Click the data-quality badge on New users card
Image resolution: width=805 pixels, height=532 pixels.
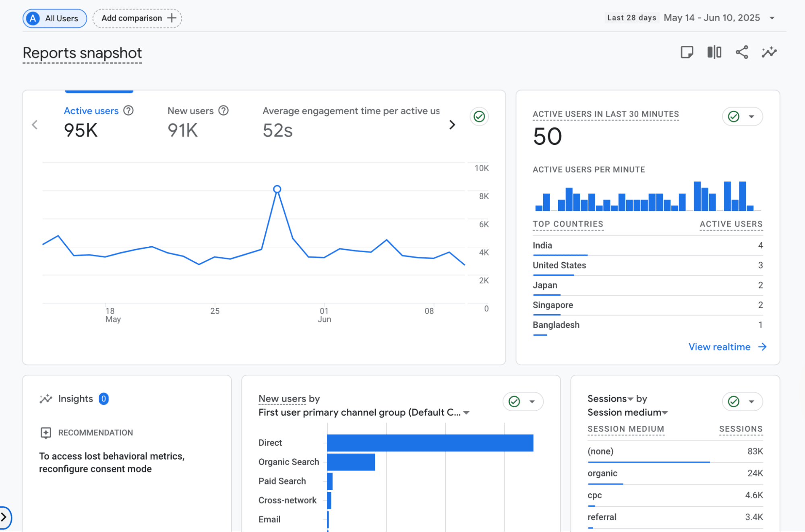tap(514, 401)
